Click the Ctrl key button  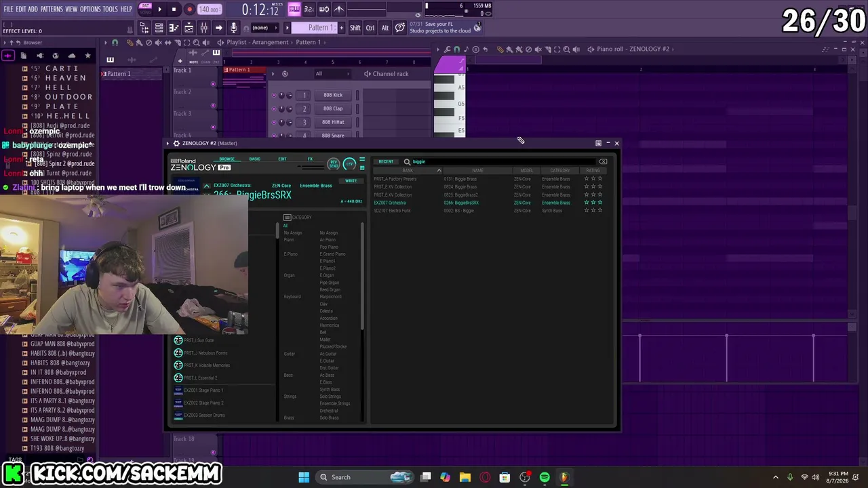pyautogui.click(x=370, y=28)
